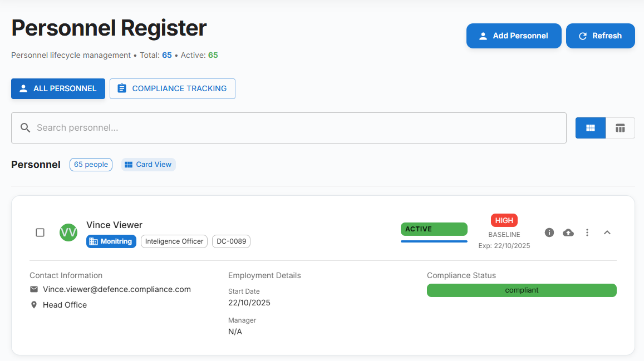
Task: Click the email envelope icon
Action: tap(34, 289)
